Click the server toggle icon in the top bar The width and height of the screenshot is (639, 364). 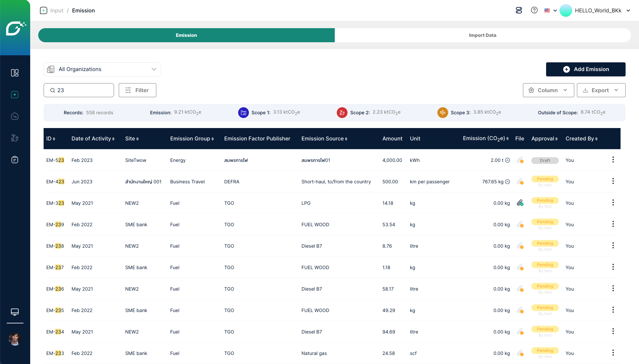click(x=519, y=10)
